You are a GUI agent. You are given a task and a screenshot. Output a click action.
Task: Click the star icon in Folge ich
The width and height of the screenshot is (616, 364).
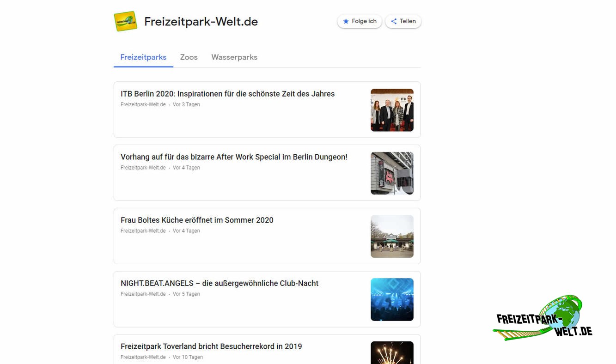[346, 21]
